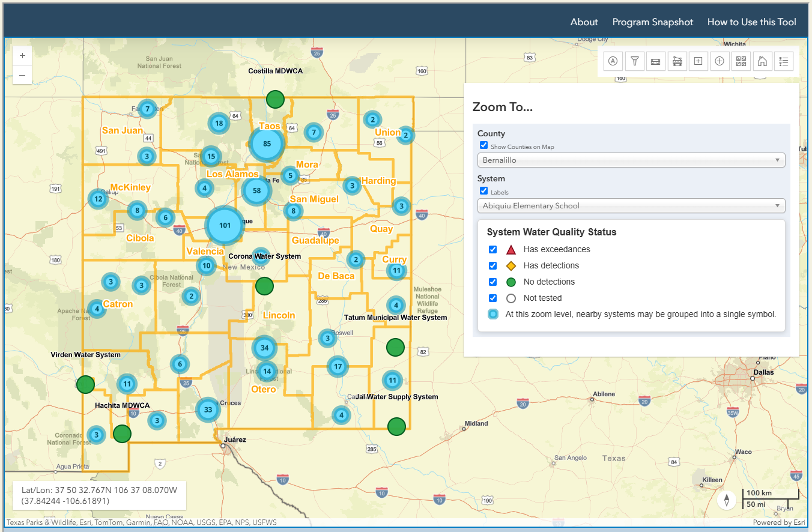Open the County dropdown showing Bernalillo
The height and width of the screenshot is (532, 812).
pos(631,160)
